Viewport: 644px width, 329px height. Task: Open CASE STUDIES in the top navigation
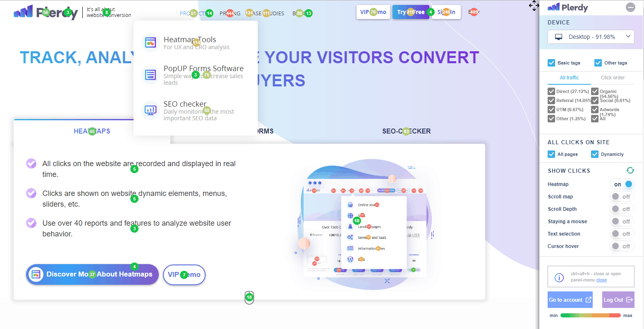tap(265, 13)
